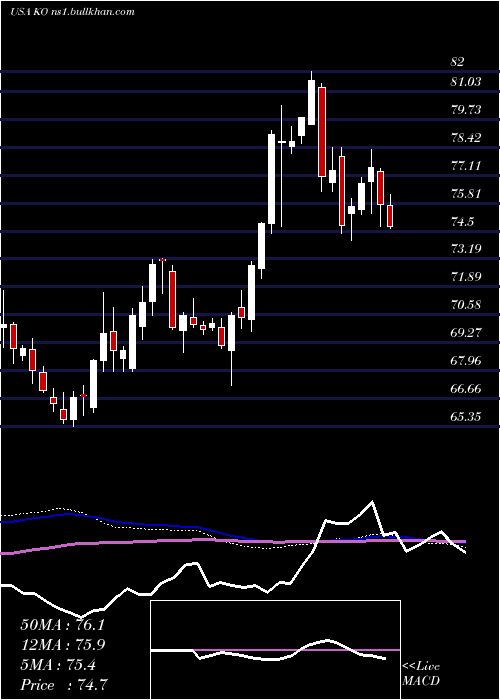
Task: Click the 69.27 price axis label
Action: 467,333
